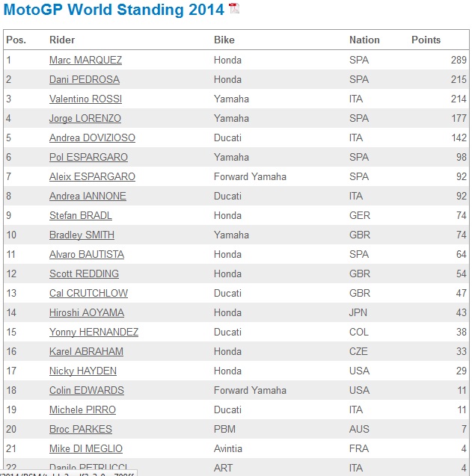This screenshot has width=472, height=476.
Task: Open Hiroshi AOYAMA rider link
Action: [87, 312]
